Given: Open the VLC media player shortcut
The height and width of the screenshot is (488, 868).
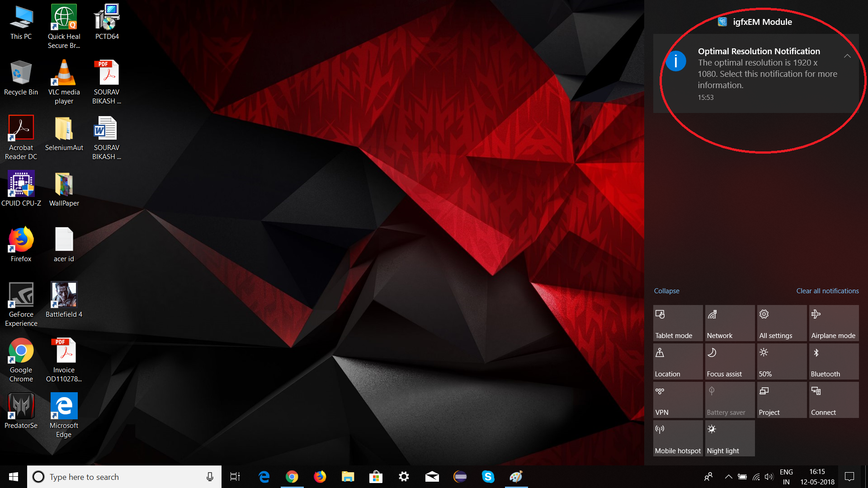Looking at the screenshot, I should coord(64,81).
